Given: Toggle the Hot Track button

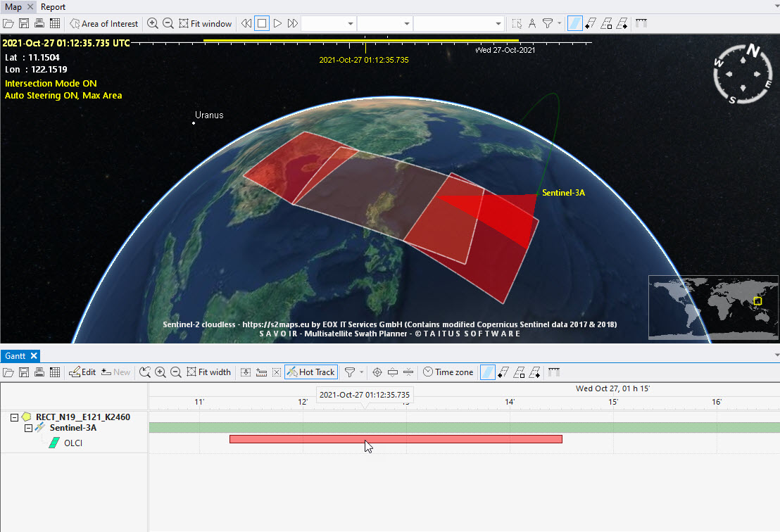Looking at the screenshot, I should (x=310, y=372).
